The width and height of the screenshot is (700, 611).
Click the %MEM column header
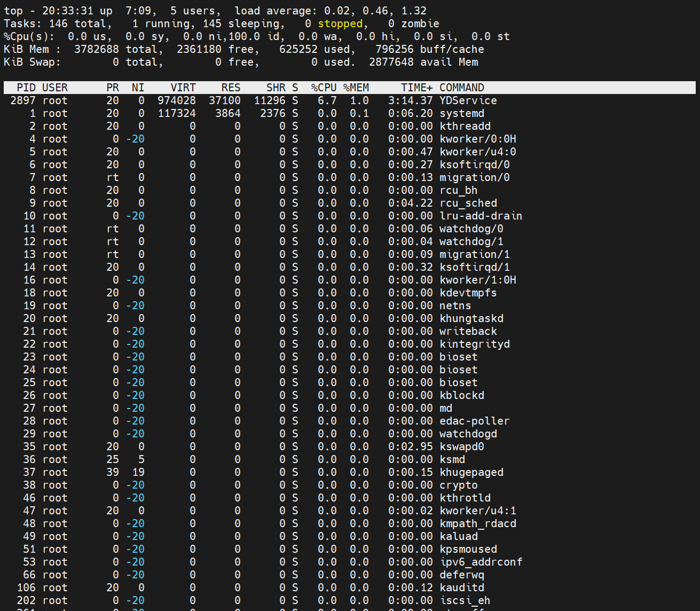(356, 88)
